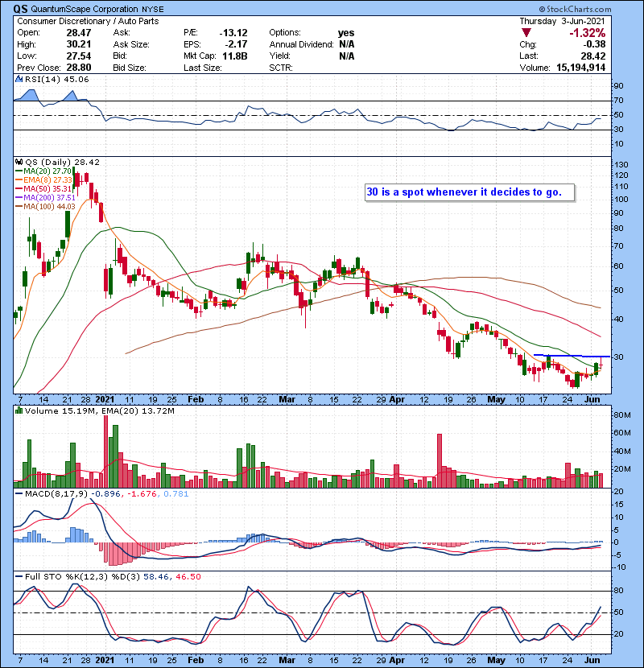Screen dimensions: 644x668
Task: Click the EPS value -2.17
Action: tap(237, 44)
